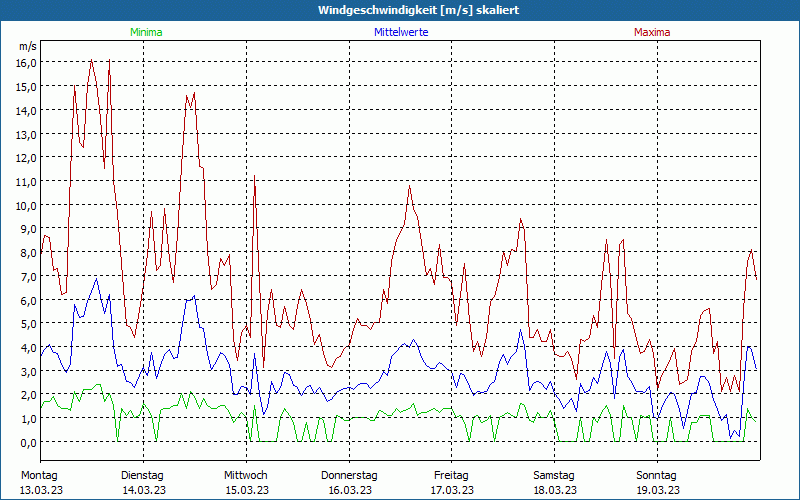This screenshot has width=800, height=500.
Task: Click the chart title 'Windgeschwindigkeit [m/s] skaliert'
Action: (x=418, y=10)
